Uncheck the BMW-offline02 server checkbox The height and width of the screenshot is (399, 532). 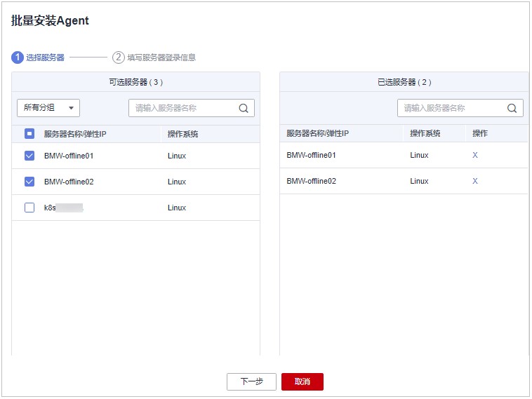(29, 182)
